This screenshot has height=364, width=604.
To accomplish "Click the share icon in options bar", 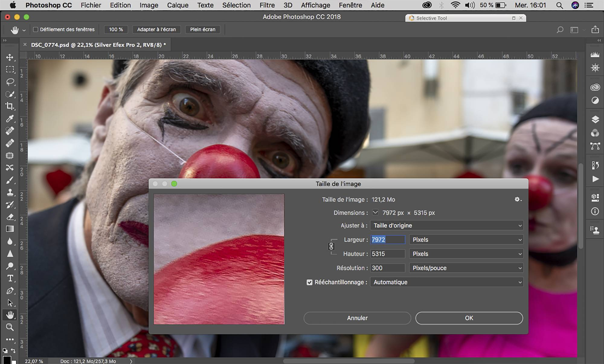I will click(x=595, y=29).
